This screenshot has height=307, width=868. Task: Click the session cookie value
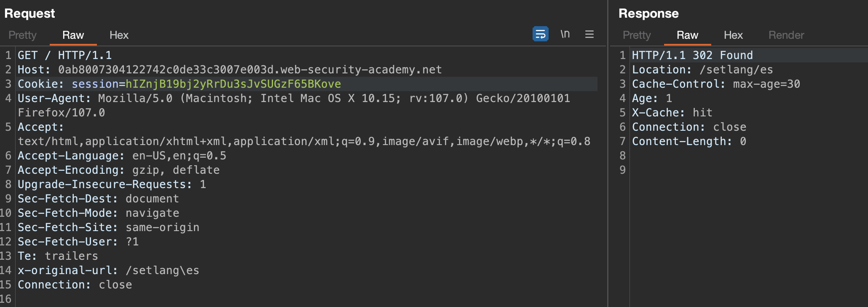233,84
